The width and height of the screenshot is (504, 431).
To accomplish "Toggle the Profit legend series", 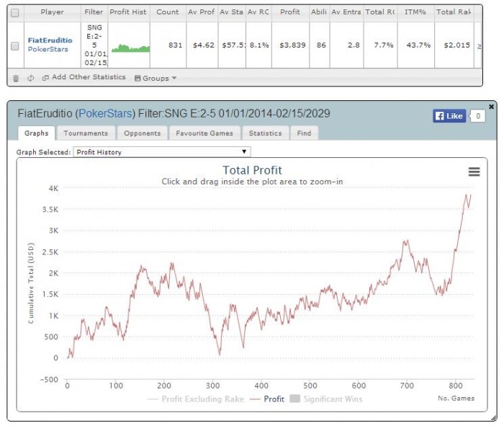I will click(x=267, y=399).
